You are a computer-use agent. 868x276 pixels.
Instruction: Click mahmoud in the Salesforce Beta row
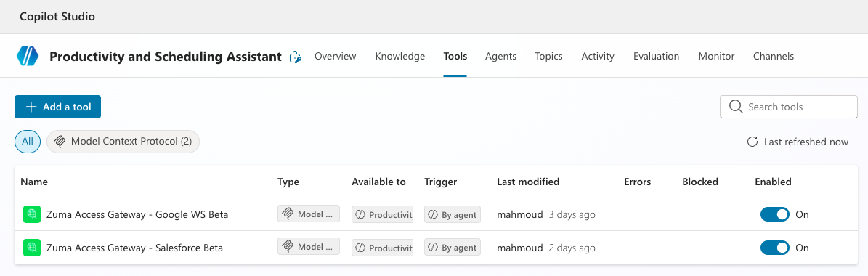(520, 247)
